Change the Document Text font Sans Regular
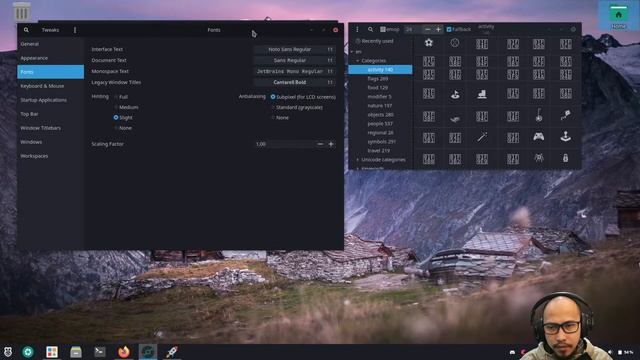 (294, 60)
